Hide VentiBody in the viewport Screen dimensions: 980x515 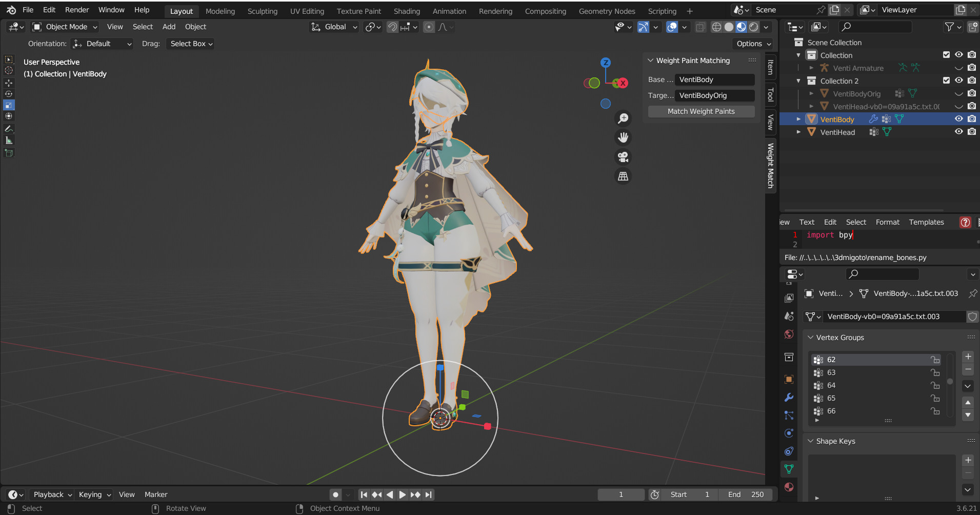click(x=958, y=119)
